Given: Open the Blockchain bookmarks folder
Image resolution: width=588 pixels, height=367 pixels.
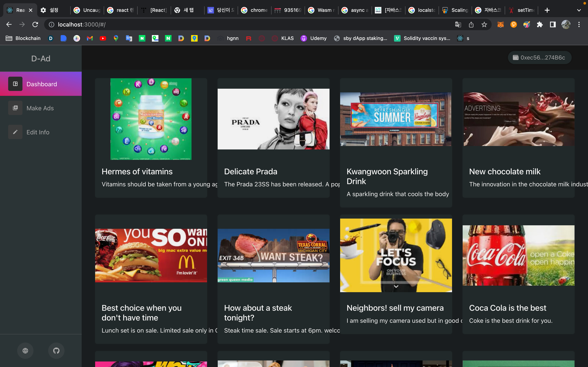Looking at the screenshot, I should tap(23, 38).
